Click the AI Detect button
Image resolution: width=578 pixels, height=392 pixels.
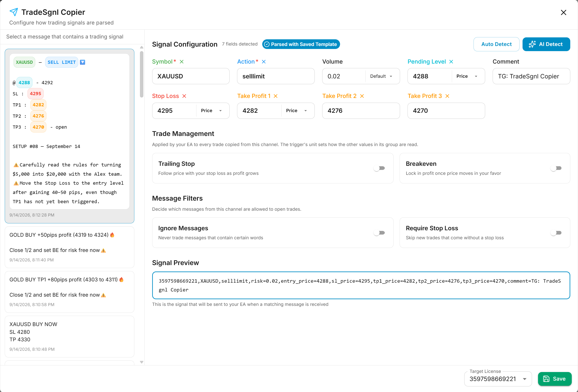[x=546, y=44]
